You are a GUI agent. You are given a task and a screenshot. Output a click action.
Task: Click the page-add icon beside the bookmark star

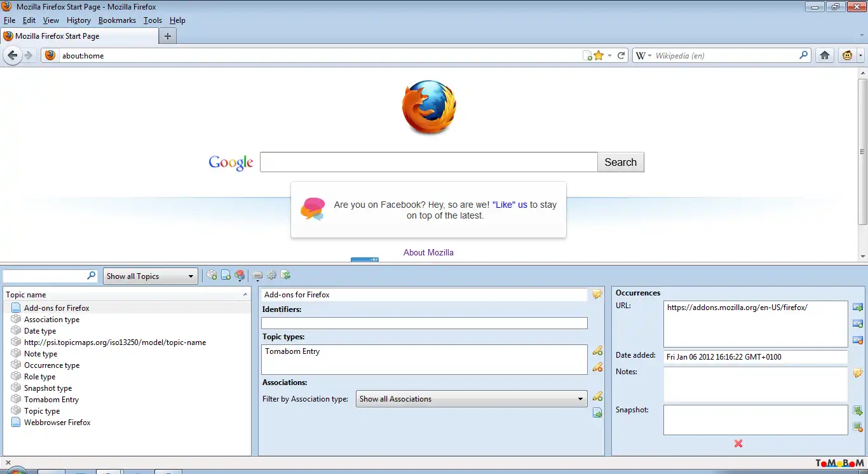point(588,55)
